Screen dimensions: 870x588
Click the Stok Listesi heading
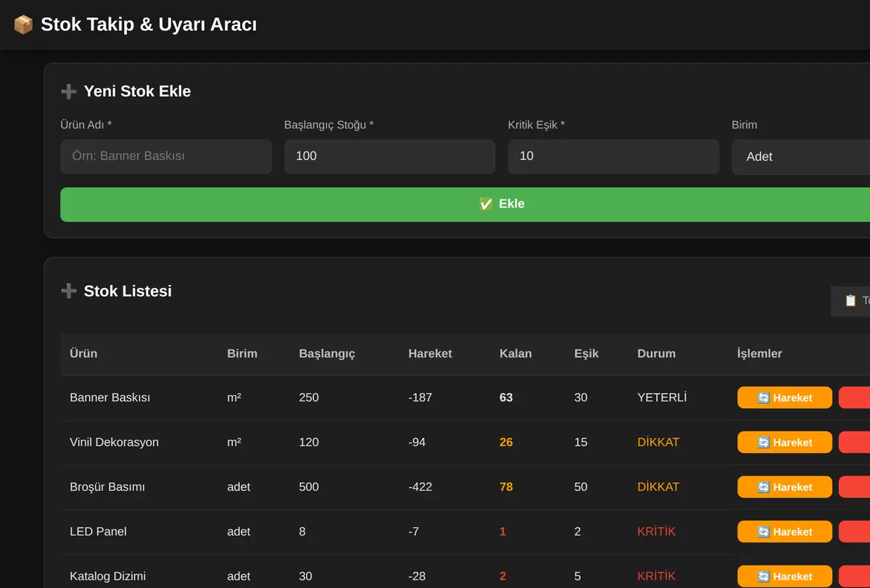128,291
